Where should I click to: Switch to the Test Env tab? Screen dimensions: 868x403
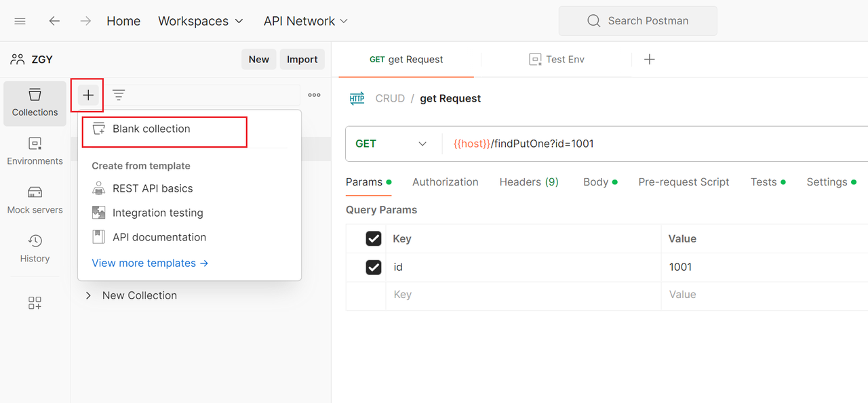[557, 60]
